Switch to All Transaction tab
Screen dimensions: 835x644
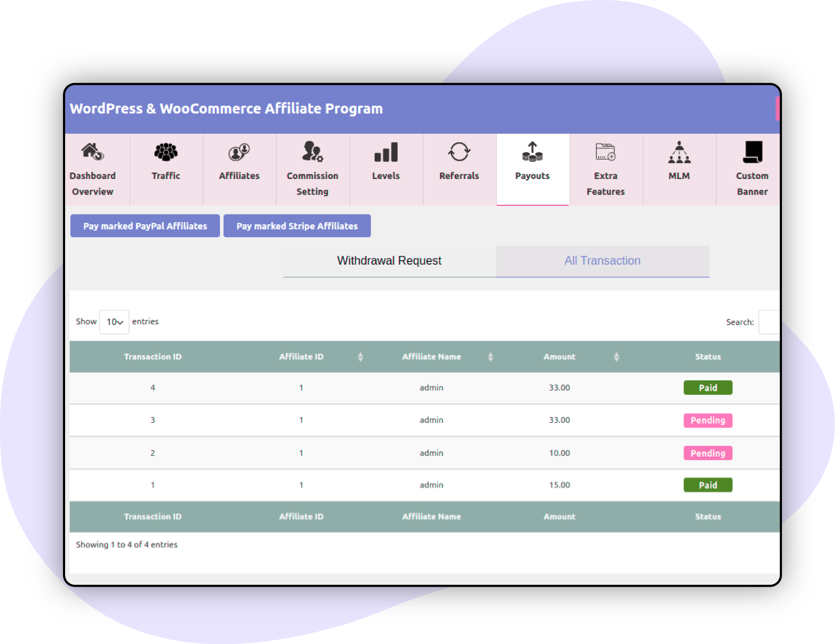coord(603,261)
